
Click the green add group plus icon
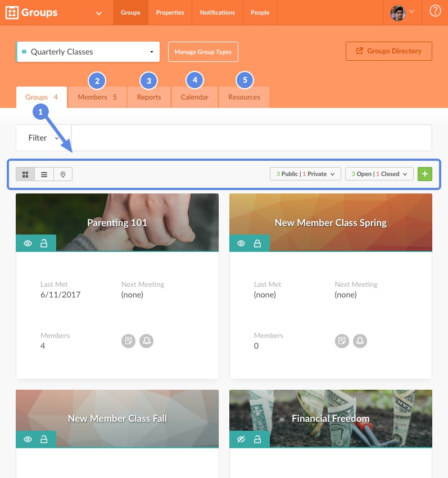click(425, 174)
